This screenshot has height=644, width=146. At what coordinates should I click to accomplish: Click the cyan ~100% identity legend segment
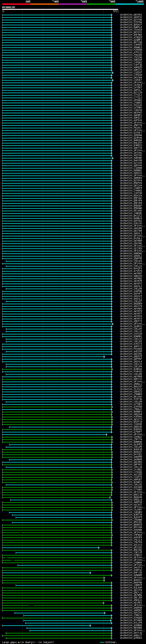pos(130,4)
